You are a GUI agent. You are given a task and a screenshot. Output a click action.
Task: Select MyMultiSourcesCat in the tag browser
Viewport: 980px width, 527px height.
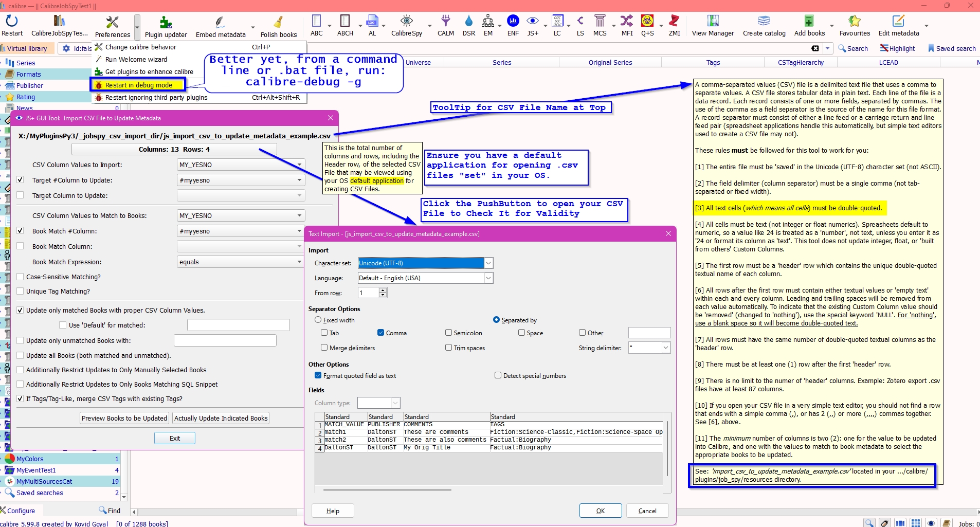tap(44, 481)
